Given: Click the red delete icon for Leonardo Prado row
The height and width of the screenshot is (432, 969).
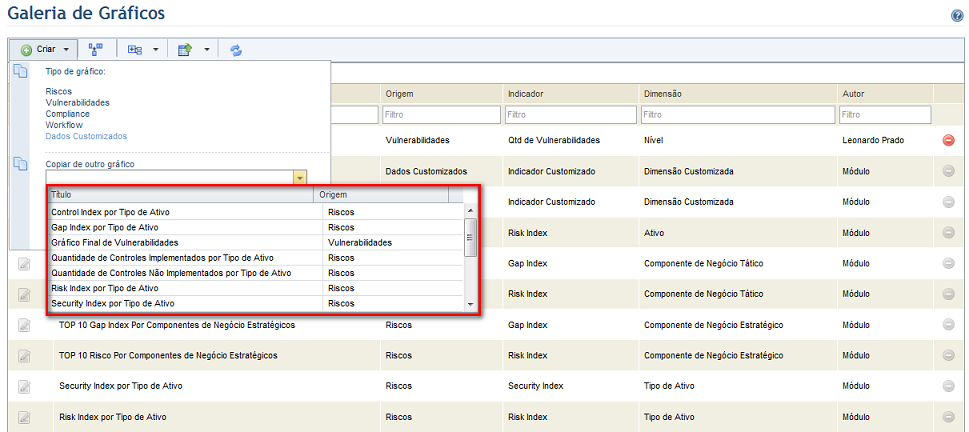Looking at the screenshot, I should [x=949, y=141].
